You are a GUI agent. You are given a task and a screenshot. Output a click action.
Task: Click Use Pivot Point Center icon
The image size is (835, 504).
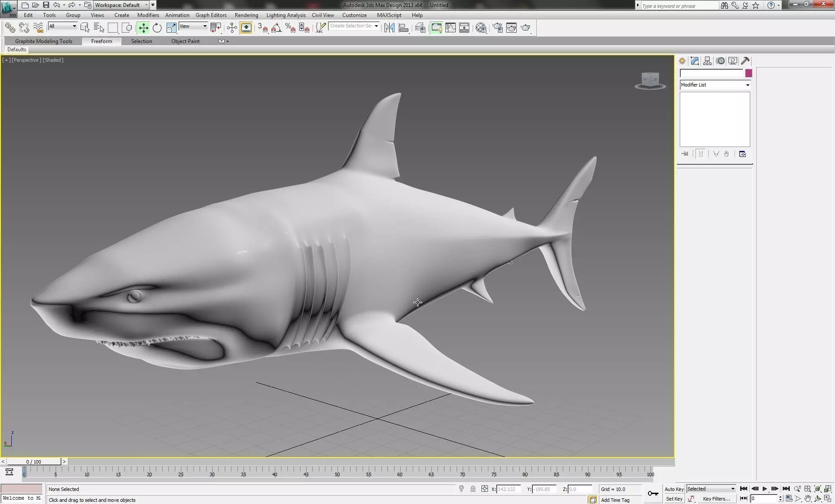pyautogui.click(x=216, y=28)
